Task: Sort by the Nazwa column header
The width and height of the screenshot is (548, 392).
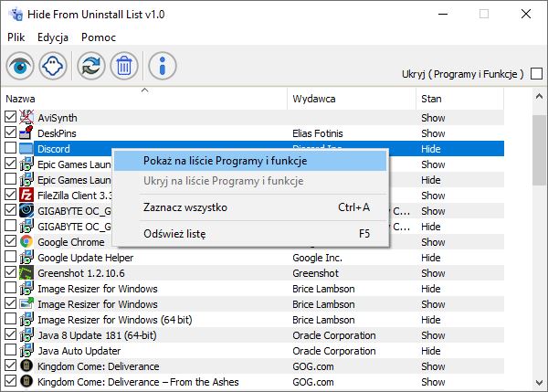Action: [x=143, y=99]
